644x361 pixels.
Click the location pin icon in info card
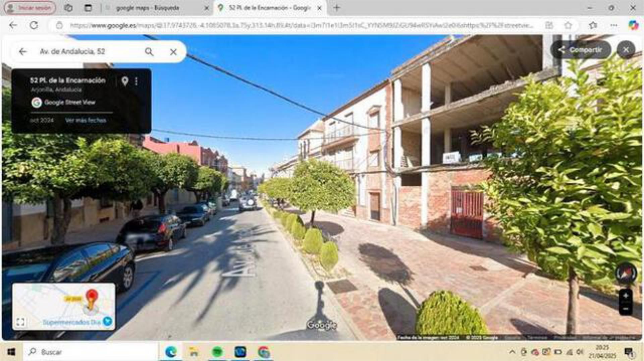(125, 81)
